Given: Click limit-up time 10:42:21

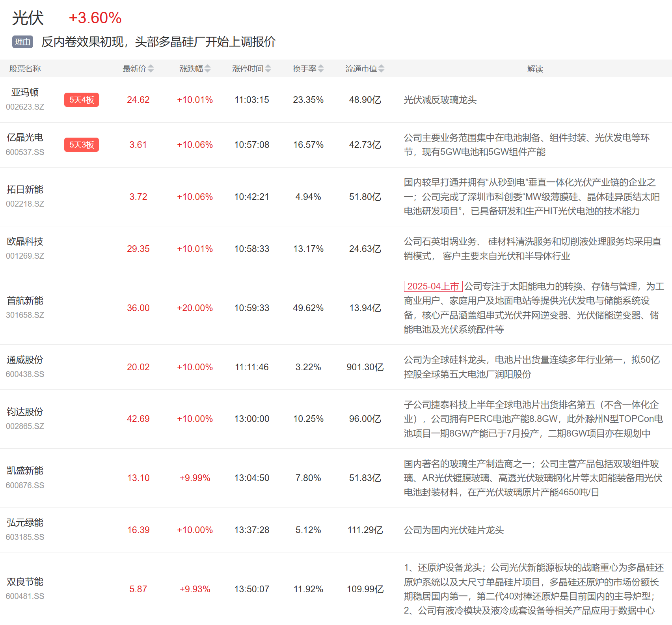Looking at the screenshot, I should point(252,197).
